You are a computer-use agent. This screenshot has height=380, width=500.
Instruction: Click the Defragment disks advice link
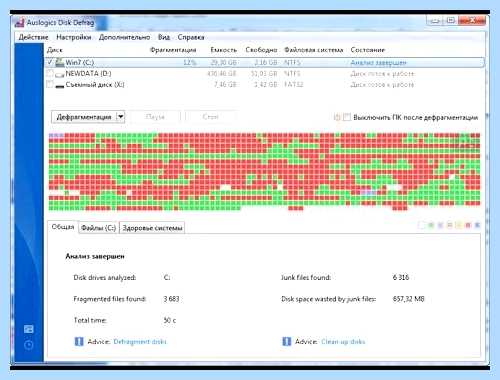point(140,342)
